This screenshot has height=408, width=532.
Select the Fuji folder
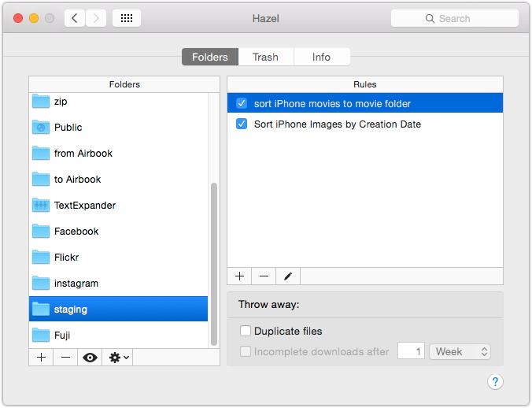(x=118, y=335)
